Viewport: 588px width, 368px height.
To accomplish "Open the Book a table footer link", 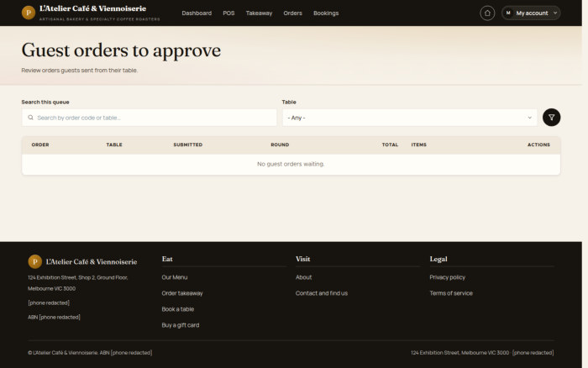I will point(178,309).
